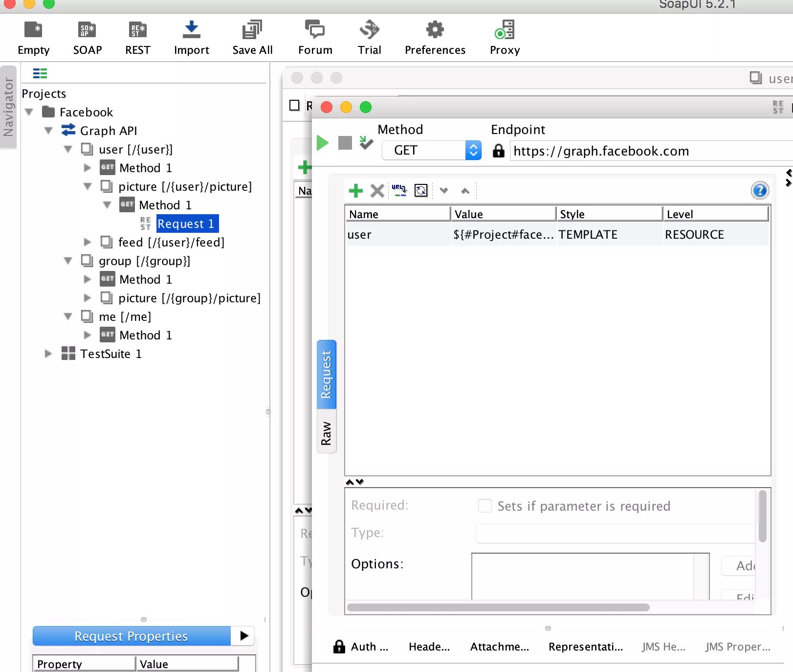This screenshot has height=672, width=793.
Task: Click the vertical scrollbar beside Required
Action: point(762,516)
